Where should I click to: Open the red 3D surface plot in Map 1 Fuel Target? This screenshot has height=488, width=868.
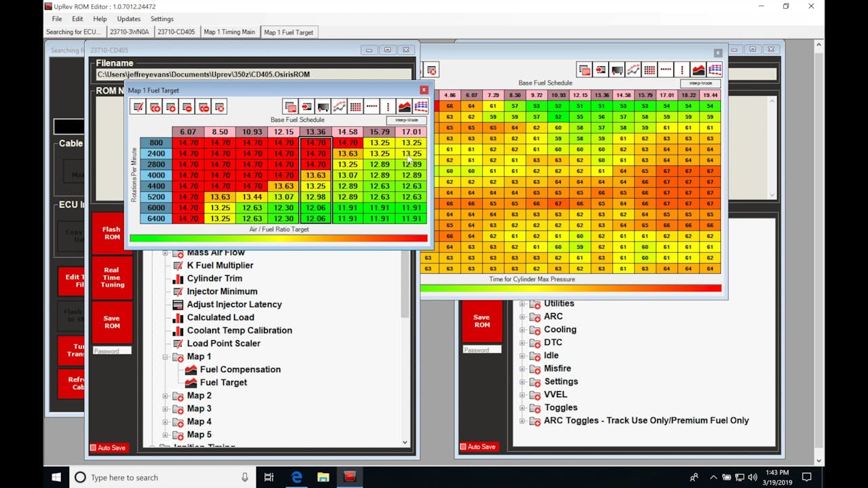[404, 106]
